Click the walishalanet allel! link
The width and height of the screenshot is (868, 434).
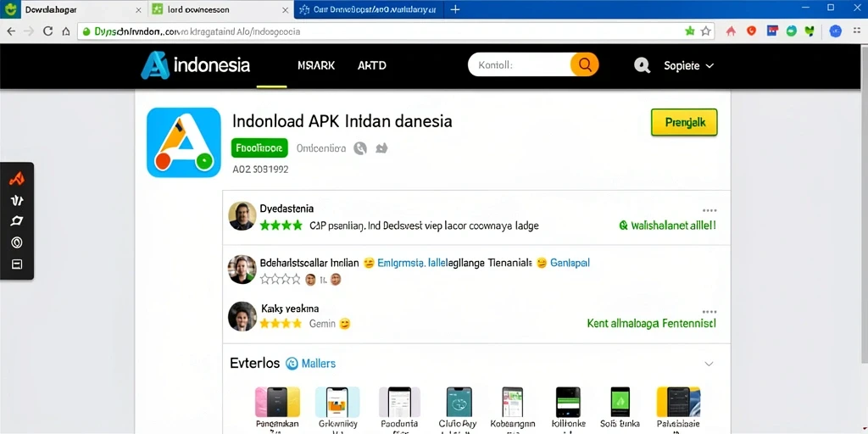pos(667,225)
